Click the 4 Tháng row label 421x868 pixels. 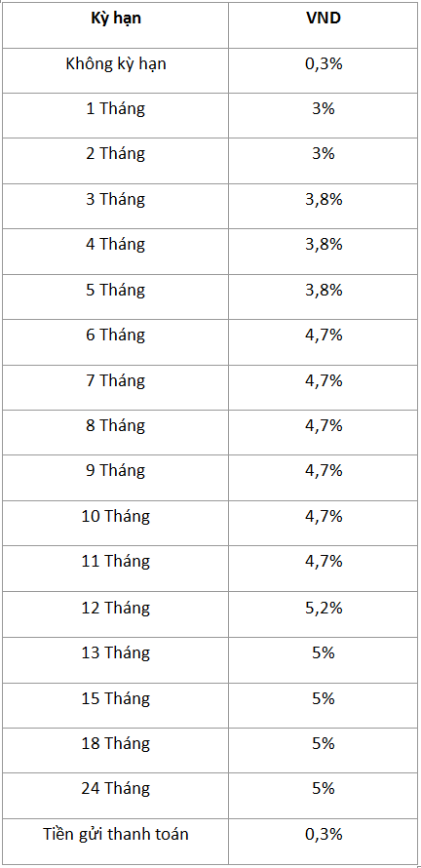(x=116, y=245)
